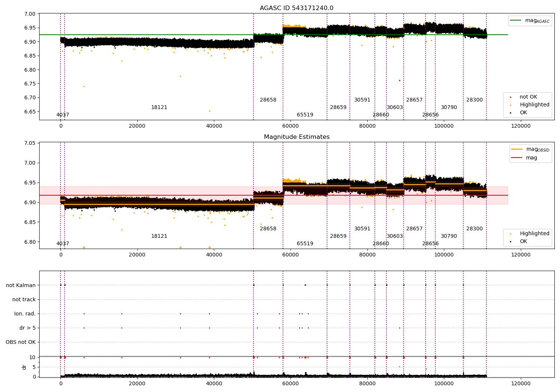Screen dimensions: 560x392
Task: Click the 'not Kalman' axis label
Action: (x=21, y=285)
